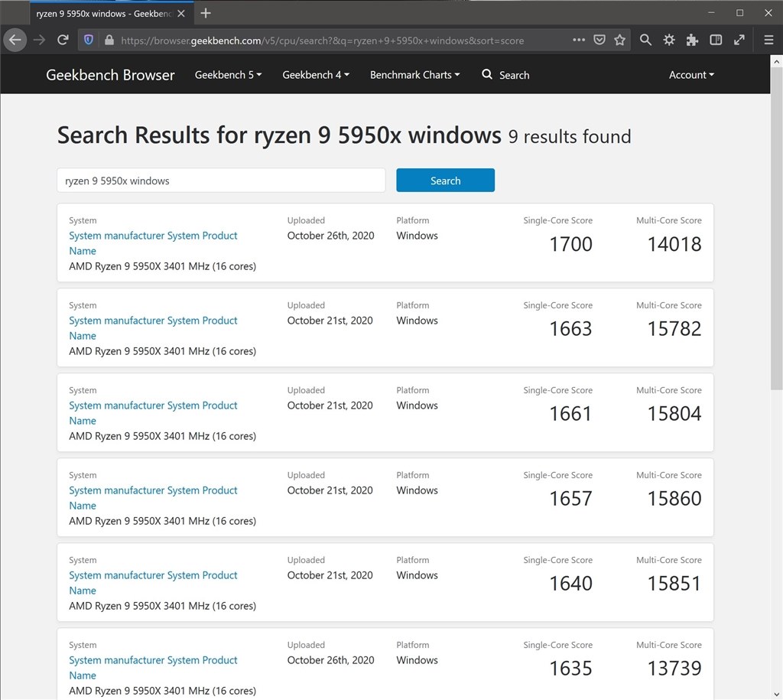Open the result with single-core score 1663
Viewport: 783px width, 700px height.
point(153,327)
